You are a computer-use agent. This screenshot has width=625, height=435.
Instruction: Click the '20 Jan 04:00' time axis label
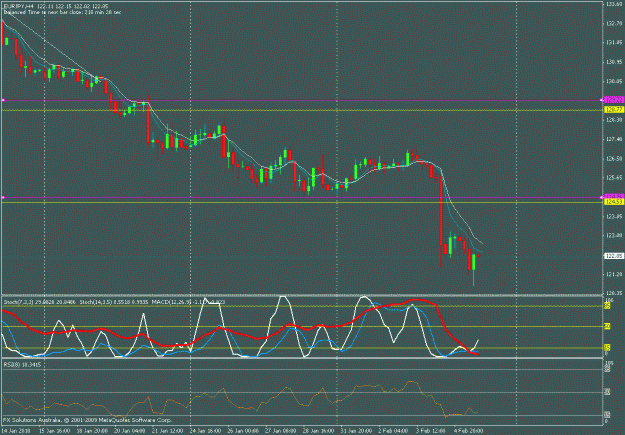(129, 431)
